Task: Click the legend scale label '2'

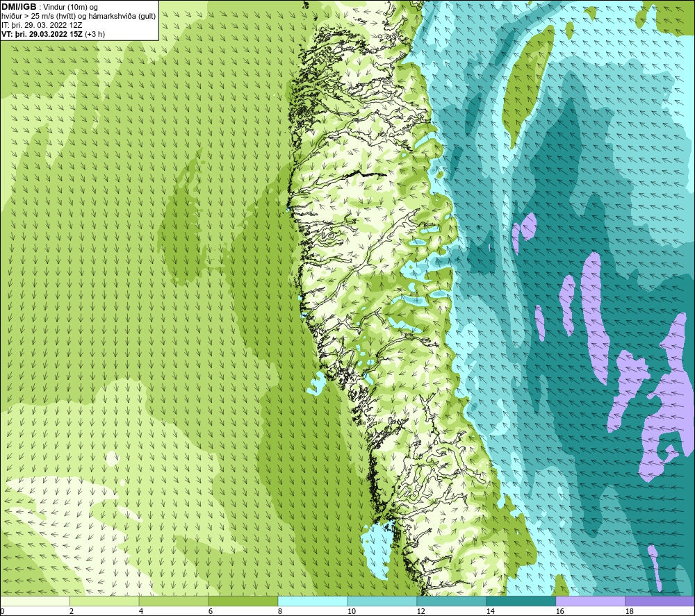Action: point(72,611)
